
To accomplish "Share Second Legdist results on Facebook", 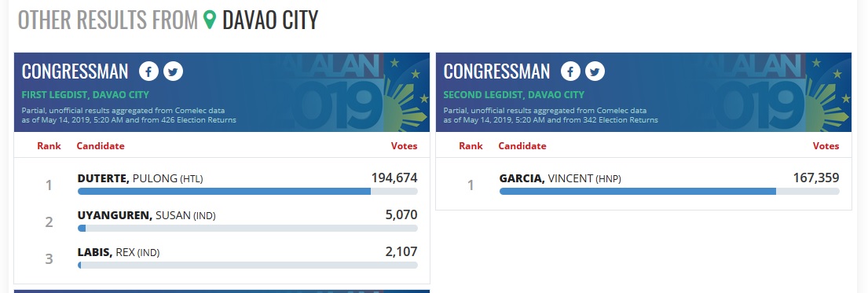I will click(570, 71).
